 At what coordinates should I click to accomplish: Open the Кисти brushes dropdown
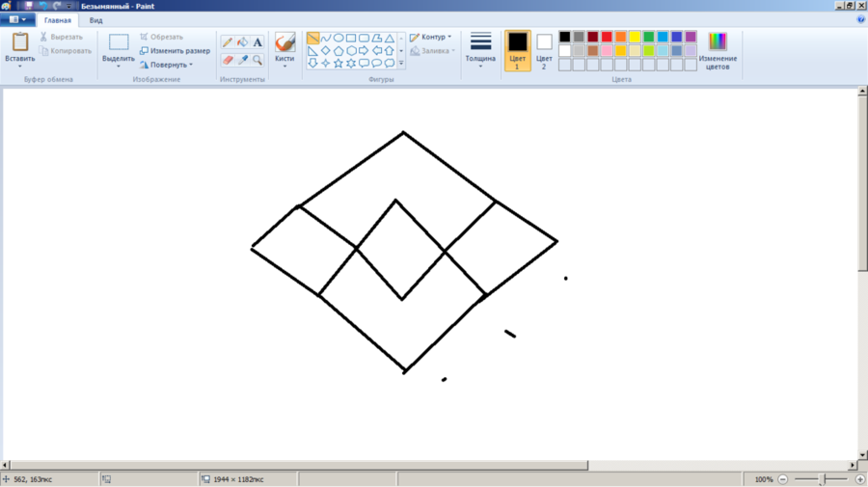point(285,67)
